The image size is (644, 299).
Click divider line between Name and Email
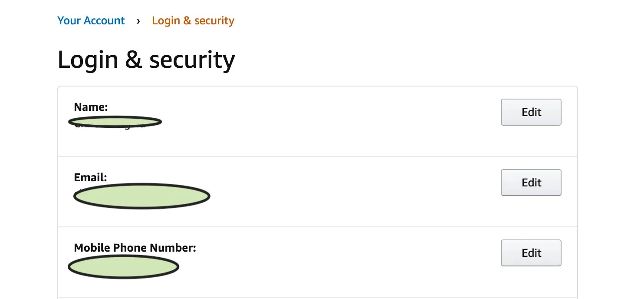317,156
